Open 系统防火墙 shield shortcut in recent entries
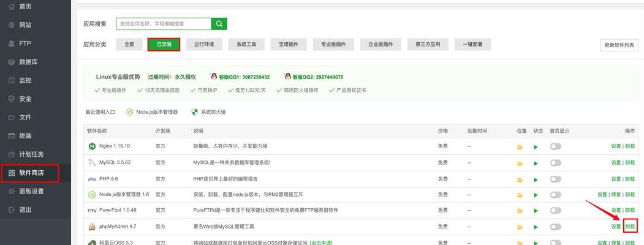 point(209,112)
